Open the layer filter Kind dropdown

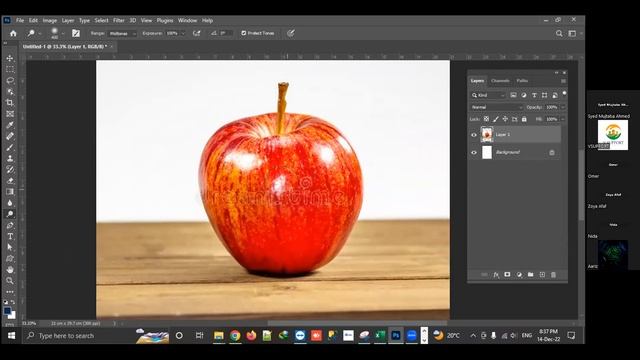488,95
